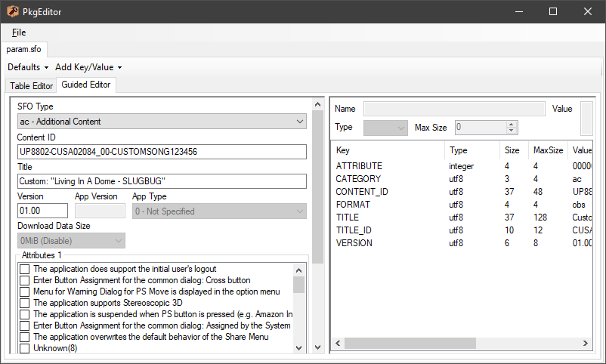Select the CONTENT_ID row in key list

462,192
